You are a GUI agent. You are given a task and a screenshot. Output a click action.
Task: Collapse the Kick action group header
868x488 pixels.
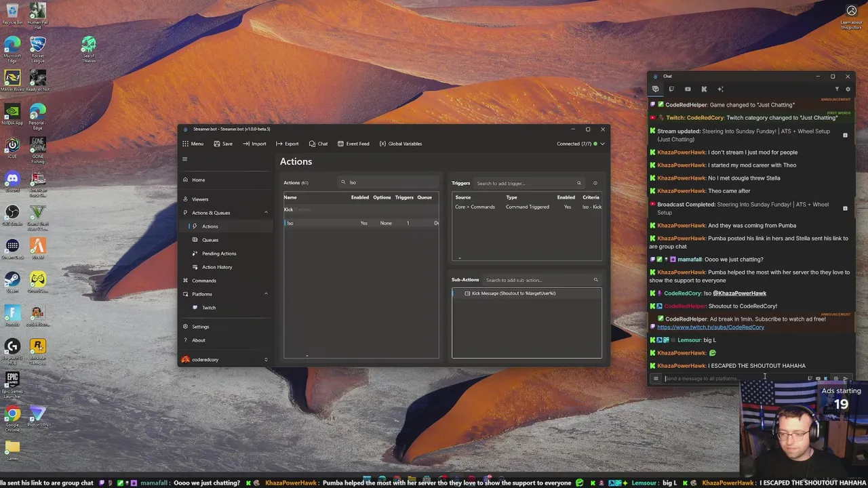tap(361, 209)
